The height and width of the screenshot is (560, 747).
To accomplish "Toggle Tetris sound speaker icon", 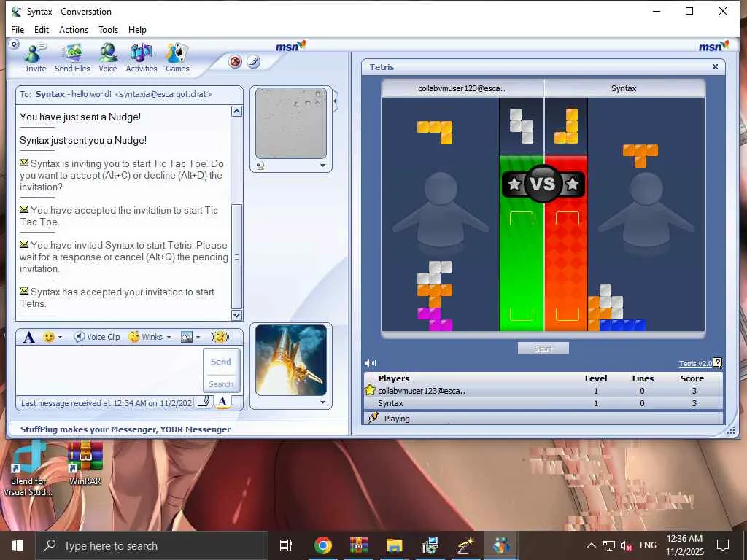I will (370, 363).
